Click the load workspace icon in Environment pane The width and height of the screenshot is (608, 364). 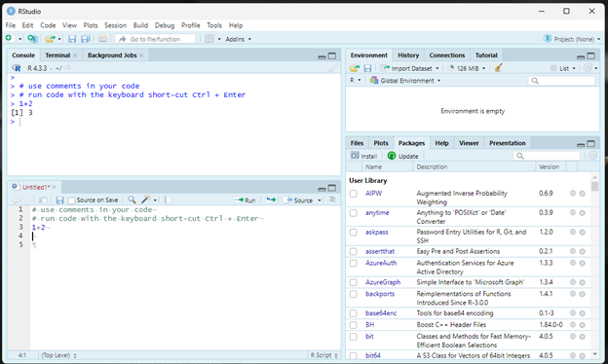click(355, 68)
